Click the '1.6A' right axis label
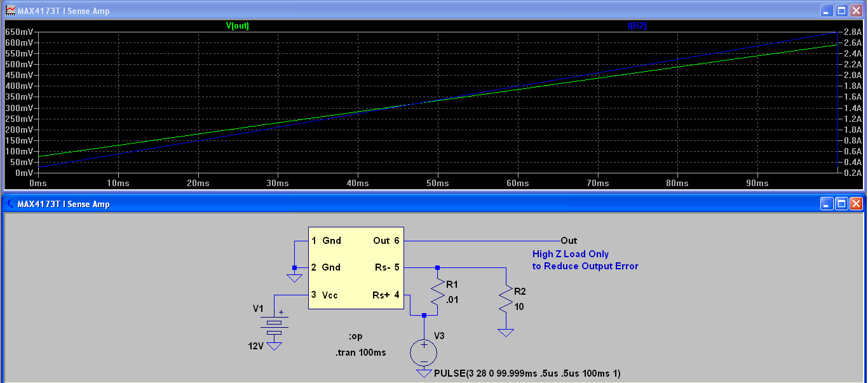Screen dimensions: 868x383 pos(853,97)
